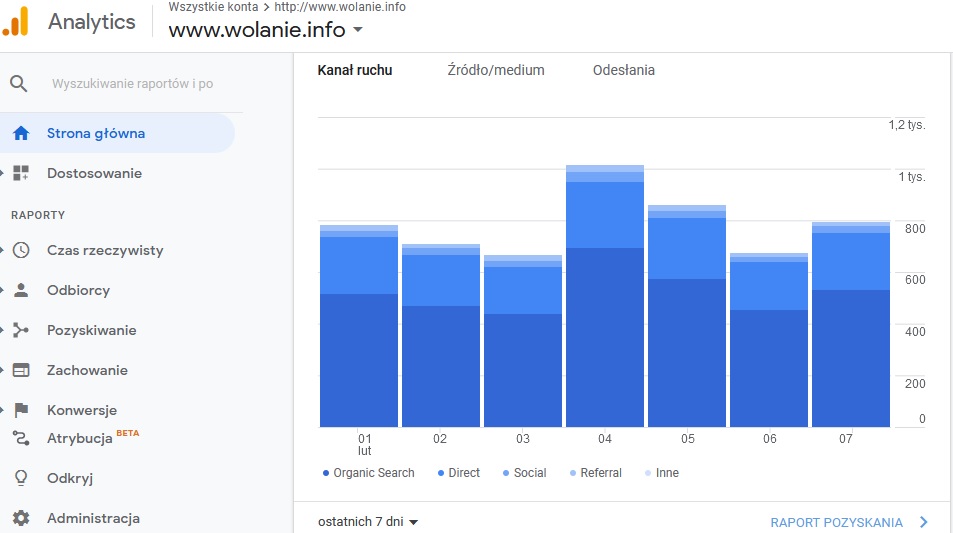Click the Czas rzeczywisty clock icon
This screenshot has height=533, width=953.
tap(21, 250)
